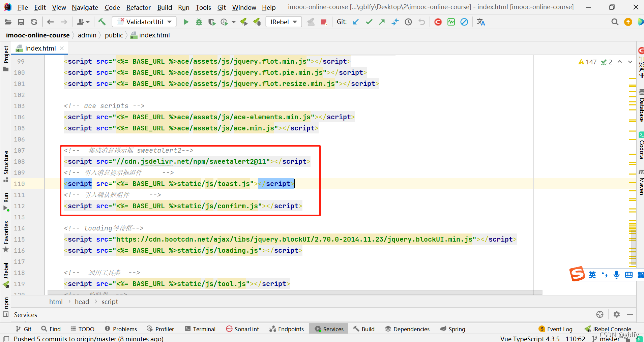
Task: Search everywhere with magnifier icon
Action: tap(615, 22)
